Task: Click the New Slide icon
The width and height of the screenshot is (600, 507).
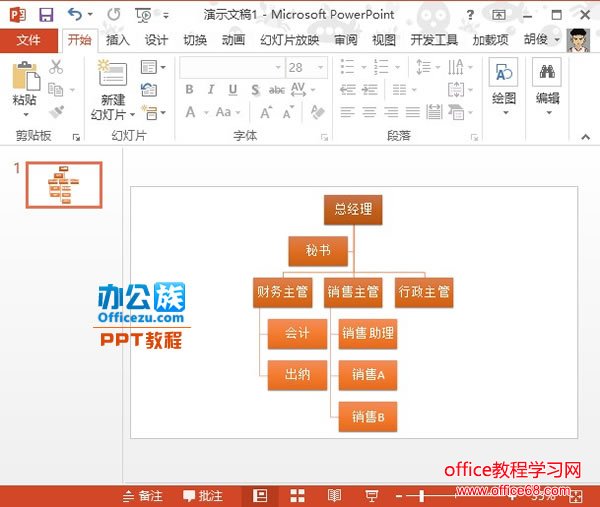Action: tap(112, 73)
